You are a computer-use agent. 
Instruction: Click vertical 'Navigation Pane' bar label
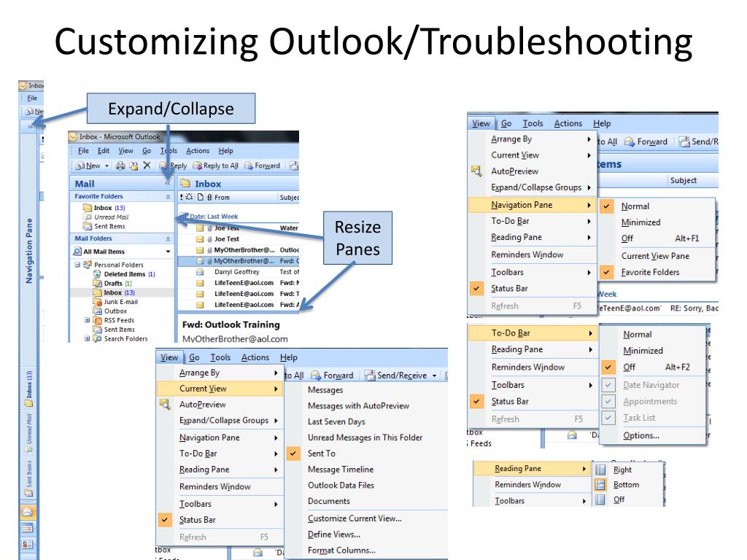(x=29, y=251)
